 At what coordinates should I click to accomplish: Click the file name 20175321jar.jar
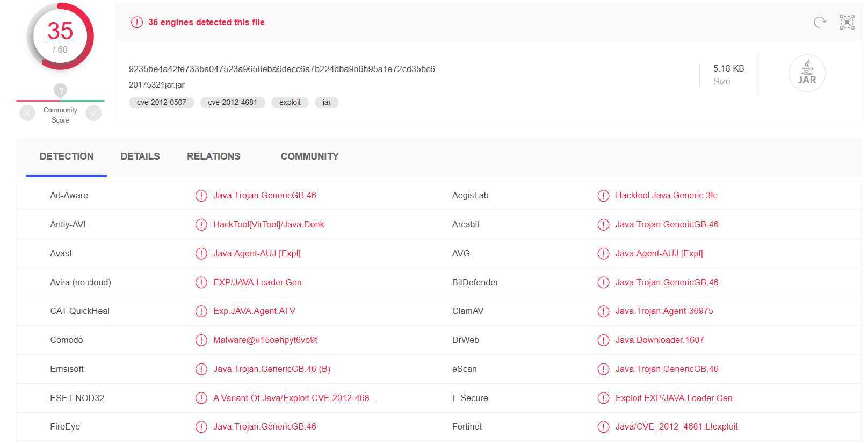point(157,85)
